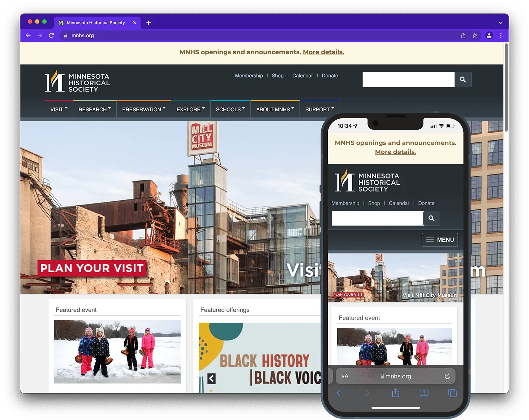Tap Visit Mill City Museum image on phone
Viewport: 529px width, 420px height.
click(396, 277)
